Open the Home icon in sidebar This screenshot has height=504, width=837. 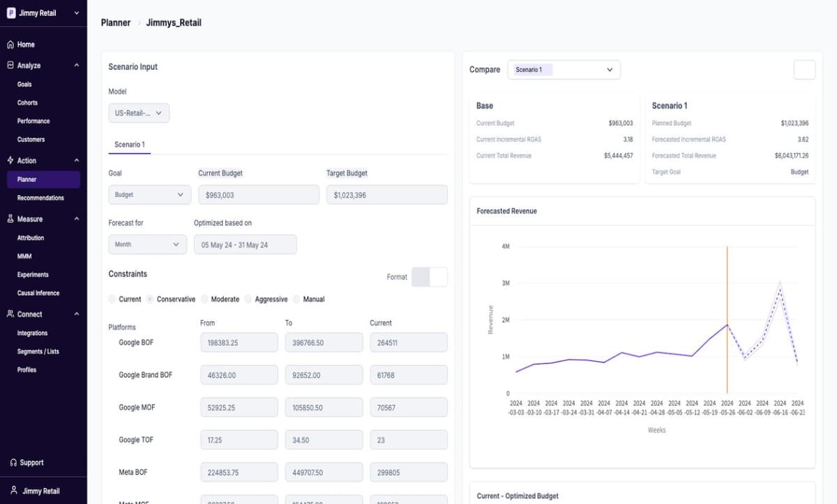pos(10,45)
